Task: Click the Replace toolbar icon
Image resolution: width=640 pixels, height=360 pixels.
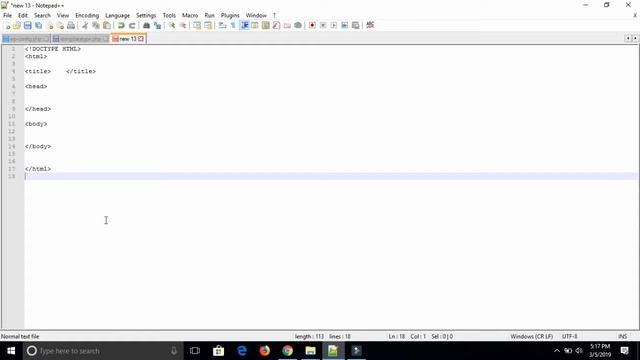Action: tap(157, 25)
